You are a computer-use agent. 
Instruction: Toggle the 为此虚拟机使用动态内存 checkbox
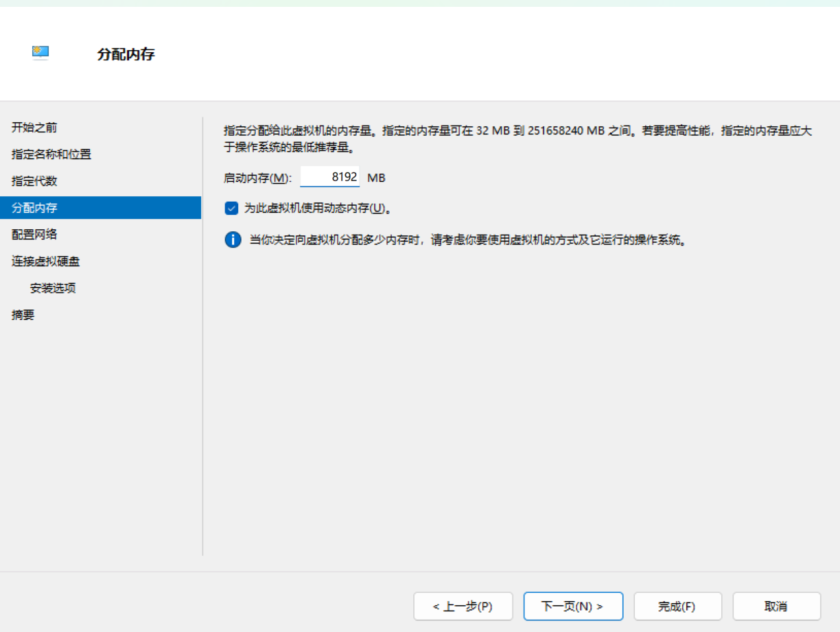[231, 208]
